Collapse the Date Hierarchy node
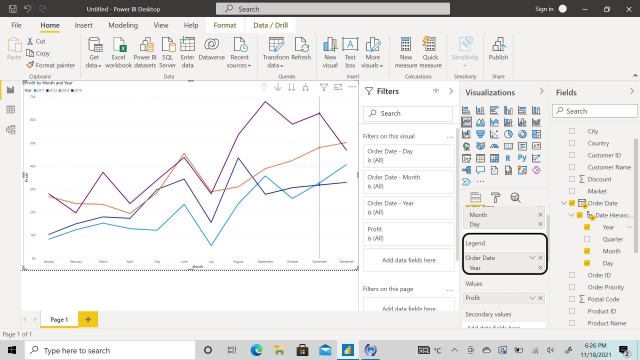 pos(571,215)
